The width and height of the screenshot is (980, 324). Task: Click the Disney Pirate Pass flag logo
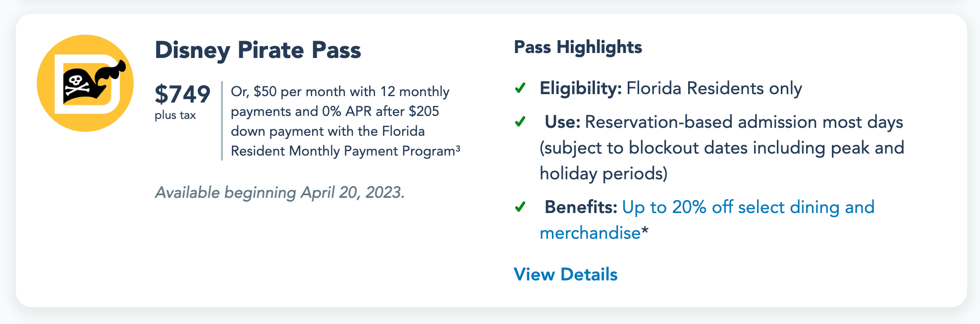(85, 83)
